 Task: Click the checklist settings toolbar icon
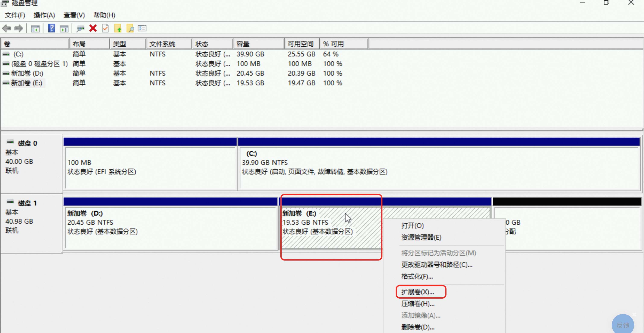(x=142, y=28)
